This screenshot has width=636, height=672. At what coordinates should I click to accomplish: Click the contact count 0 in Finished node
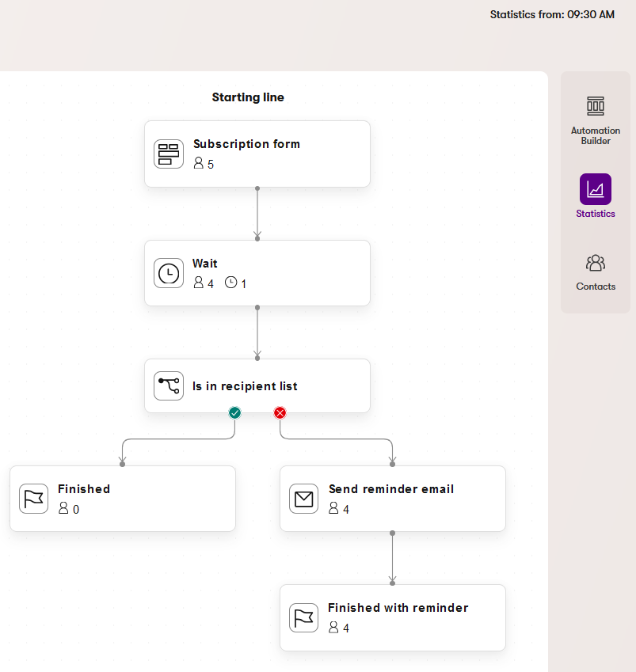click(76, 509)
